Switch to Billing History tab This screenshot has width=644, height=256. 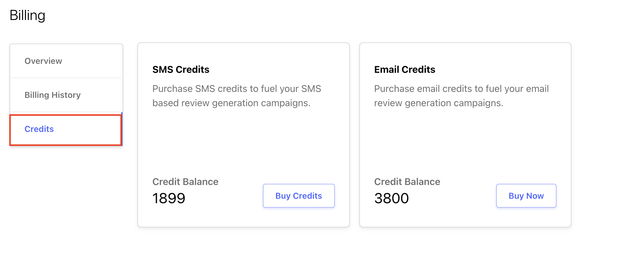click(x=66, y=95)
